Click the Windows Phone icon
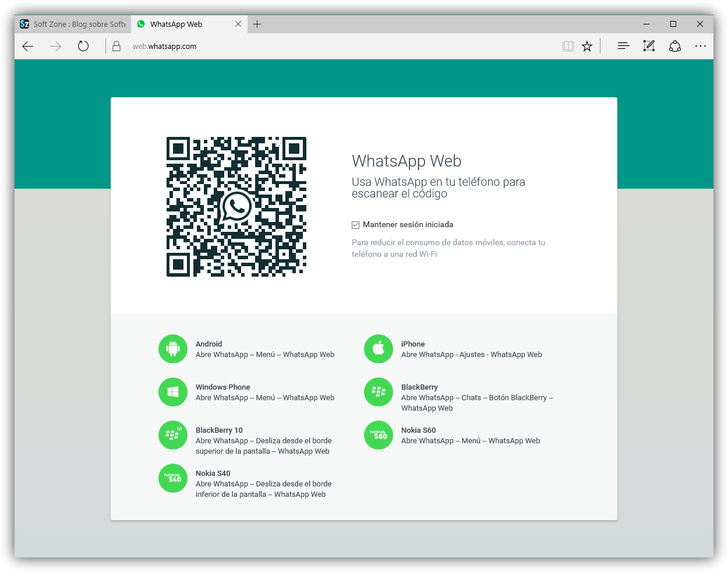728x572 pixels. (x=173, y=392)
